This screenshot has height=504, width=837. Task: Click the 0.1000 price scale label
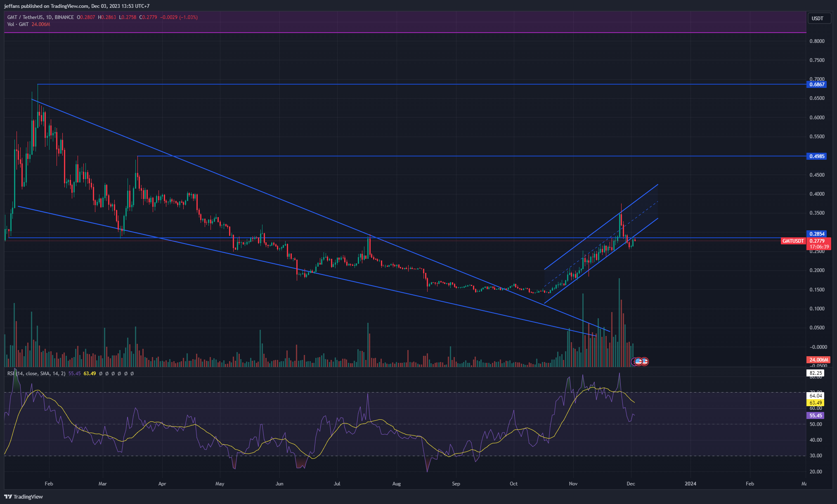[817, 309]
